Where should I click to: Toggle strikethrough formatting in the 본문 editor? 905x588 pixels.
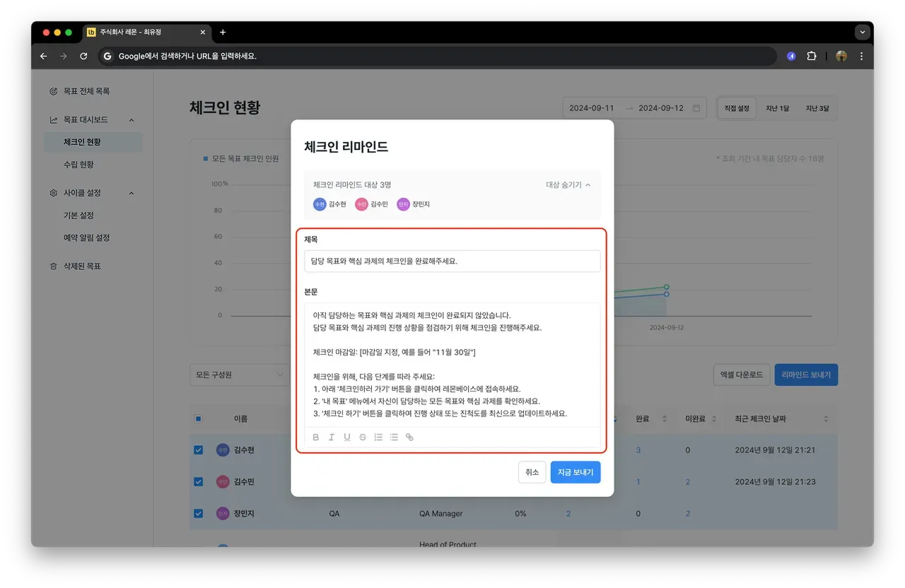(363, 437)
